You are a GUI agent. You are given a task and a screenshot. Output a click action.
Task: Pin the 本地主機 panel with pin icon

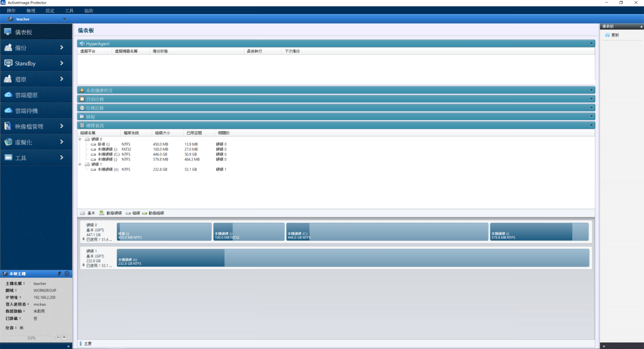[x=59, y=274]
